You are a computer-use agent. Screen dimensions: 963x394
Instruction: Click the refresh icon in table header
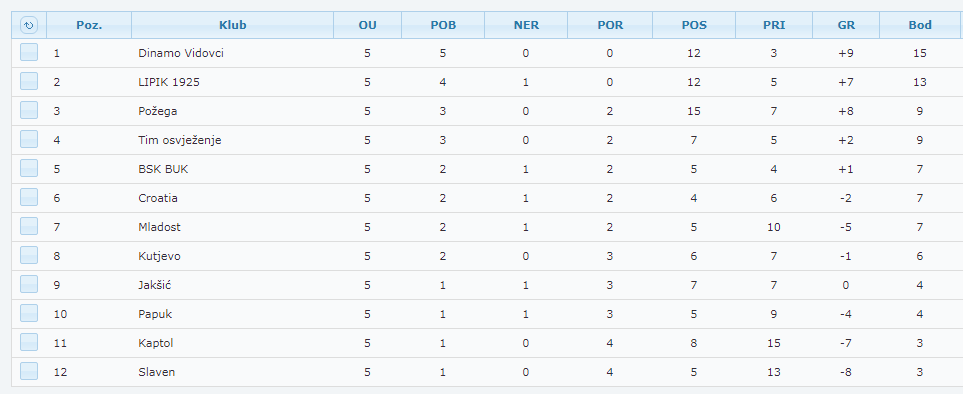[x=29, y=25]
